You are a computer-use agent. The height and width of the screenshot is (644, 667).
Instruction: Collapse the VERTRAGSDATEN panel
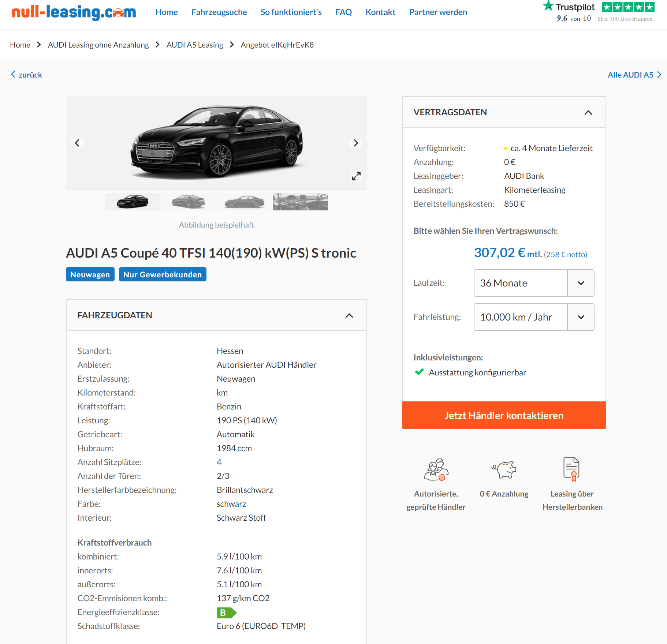(588, 112)
